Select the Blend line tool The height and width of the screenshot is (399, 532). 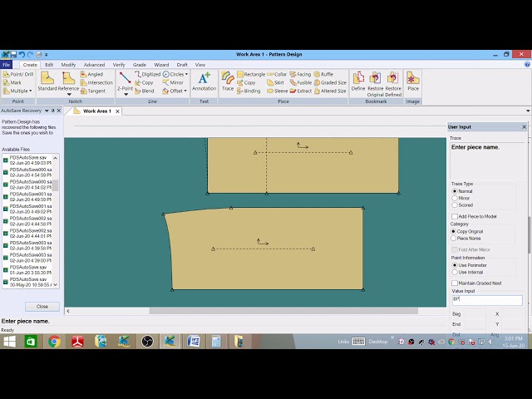144,91
